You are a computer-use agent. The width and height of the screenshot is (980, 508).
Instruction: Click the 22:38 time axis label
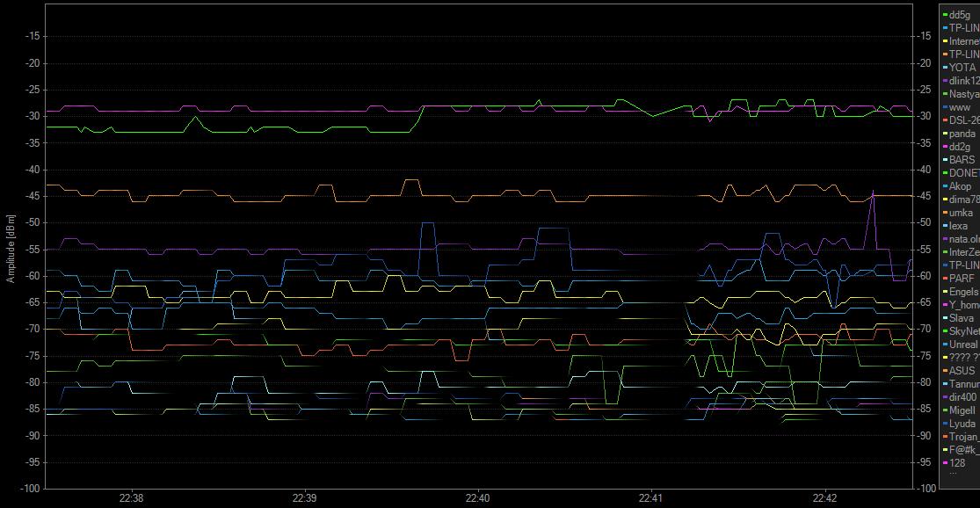click(131, 498)
